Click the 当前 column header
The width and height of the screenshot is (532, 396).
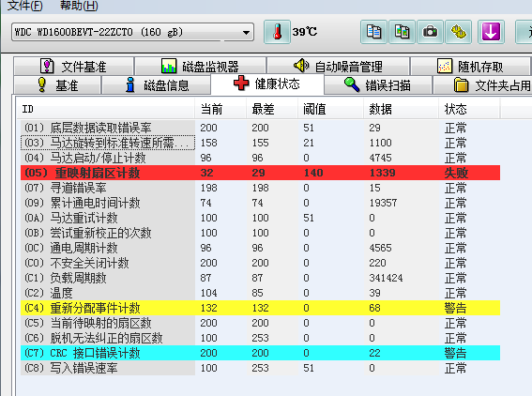tap(220, 109)
